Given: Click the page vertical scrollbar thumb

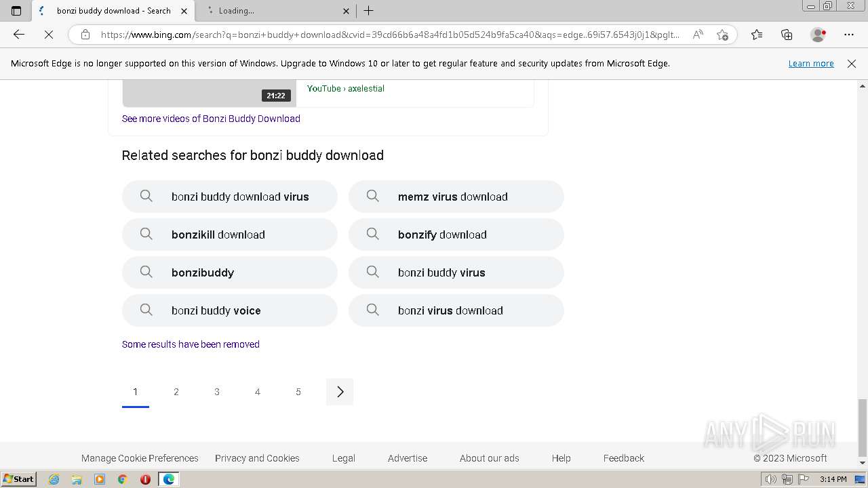Looking at the screenshot, I should [863, 428].
